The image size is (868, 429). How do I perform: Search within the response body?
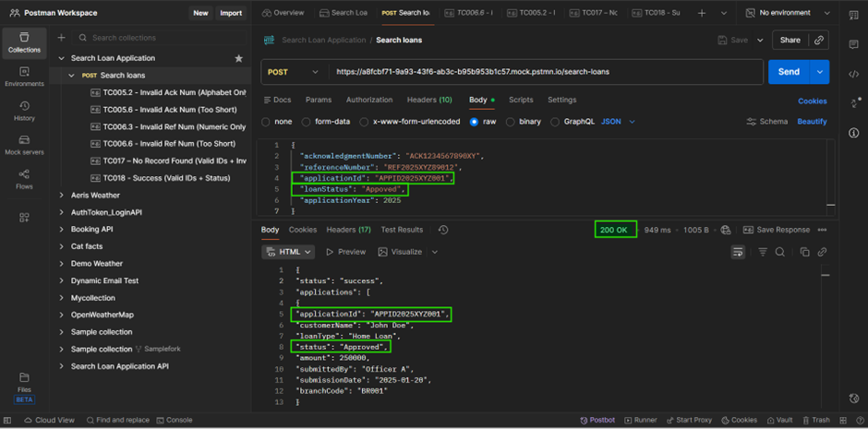(780, 252)
